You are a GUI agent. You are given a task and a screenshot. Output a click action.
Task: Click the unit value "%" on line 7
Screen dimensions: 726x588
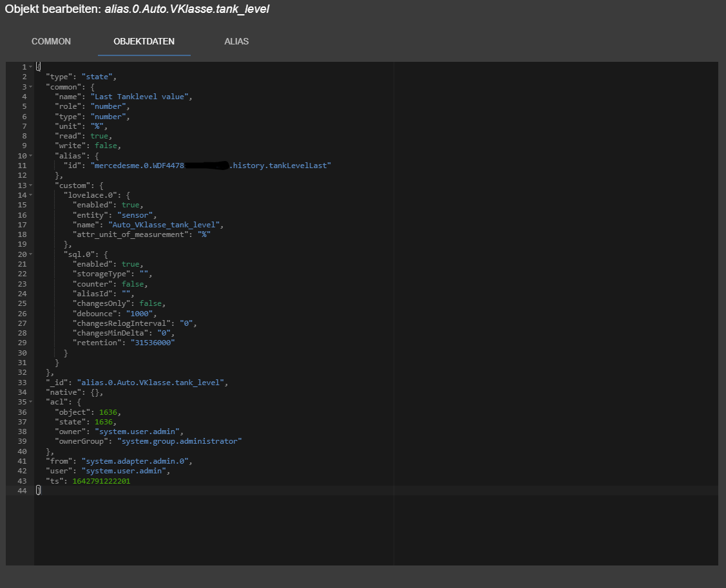[97, 126]
